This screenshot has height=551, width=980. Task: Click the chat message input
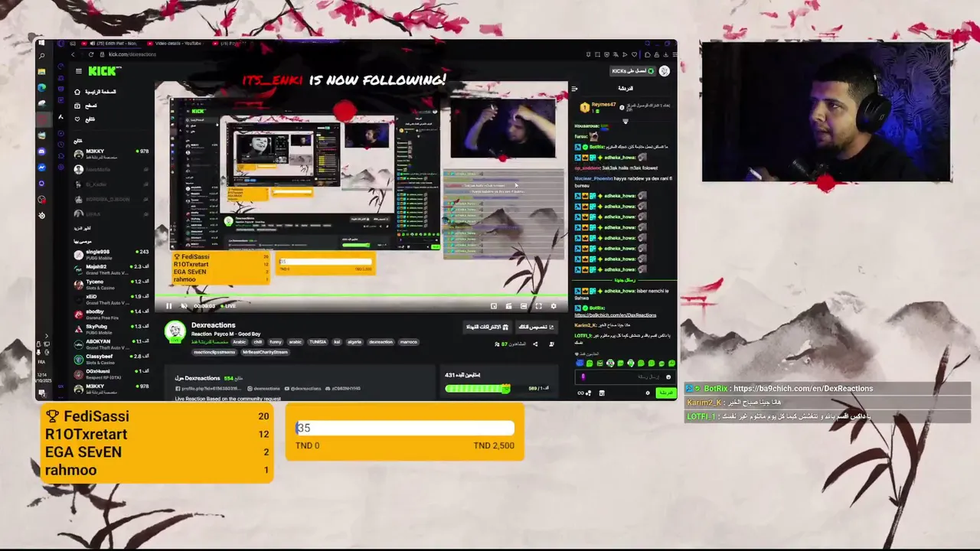(624, 377)
